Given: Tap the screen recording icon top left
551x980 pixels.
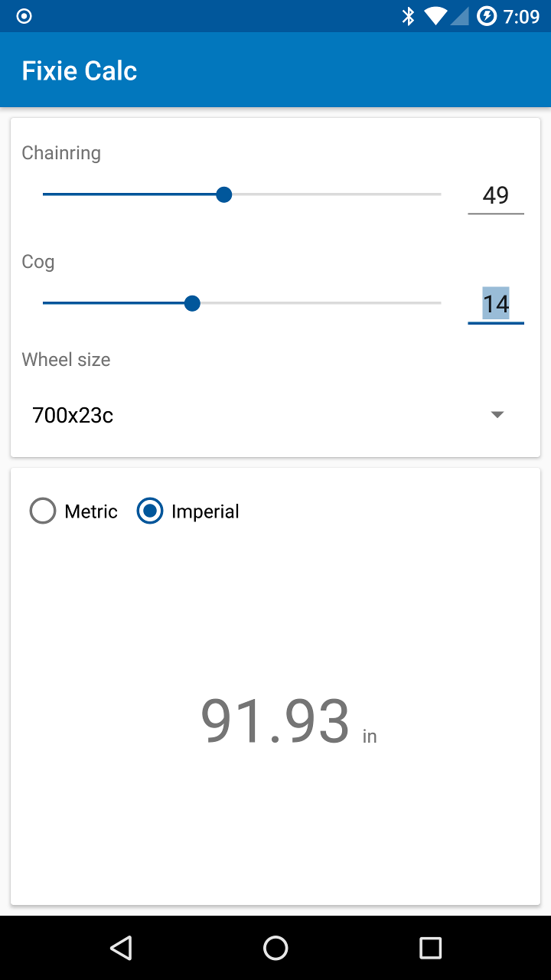Looking at the screenshot, I should (23, 15).
